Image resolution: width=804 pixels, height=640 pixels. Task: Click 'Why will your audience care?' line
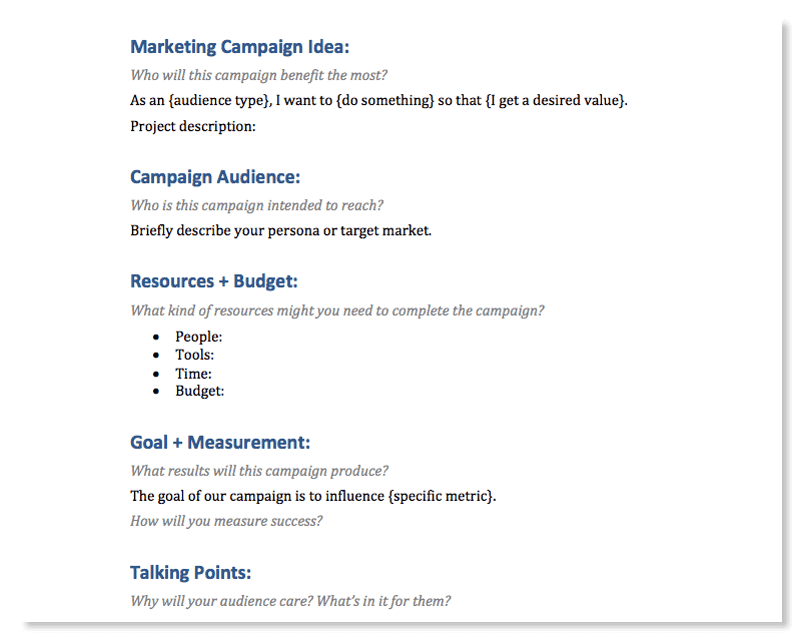[x=290, y=601]
